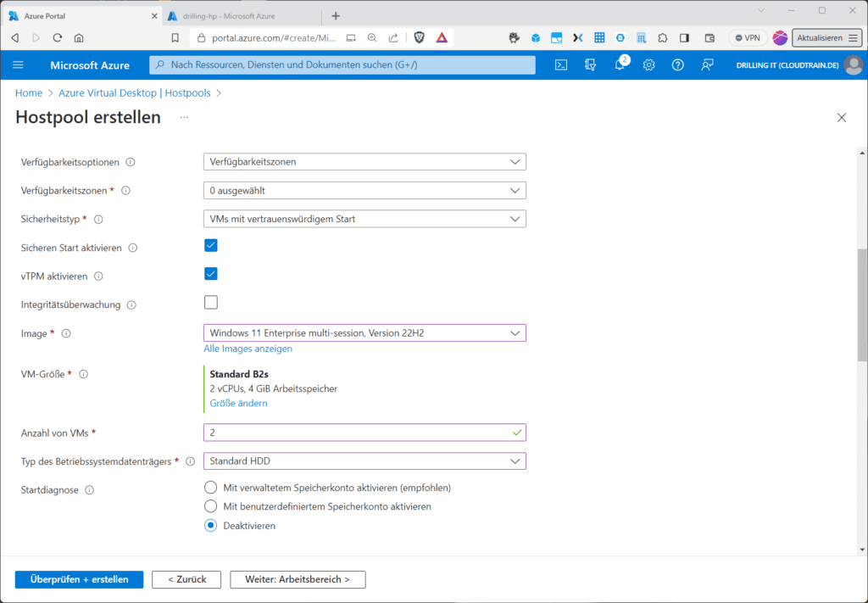Image resolution: width=868 pixels, height=603 pixels.
Task: Open the help question mark icon
Action: pyautogui.click(x=677, y=64)
